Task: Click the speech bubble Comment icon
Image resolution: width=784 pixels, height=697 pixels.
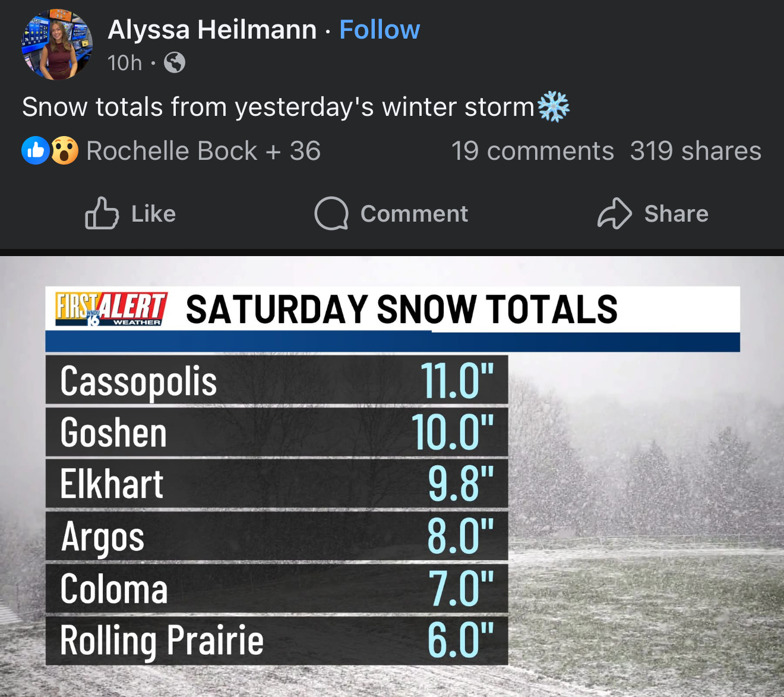Action: (x=331, y=213)
